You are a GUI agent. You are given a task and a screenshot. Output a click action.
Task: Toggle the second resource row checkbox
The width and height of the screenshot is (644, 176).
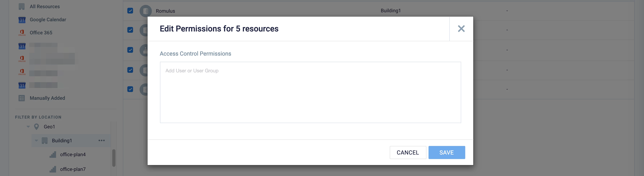(x=130, y=30)
